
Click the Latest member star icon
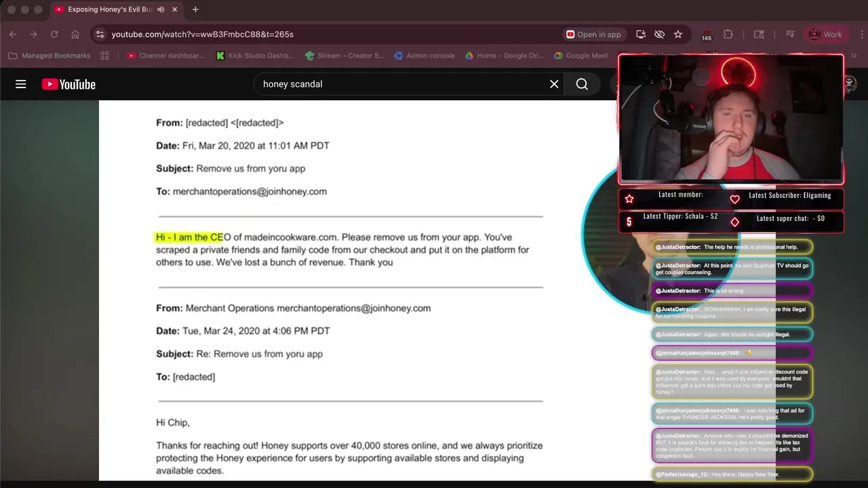629,199
